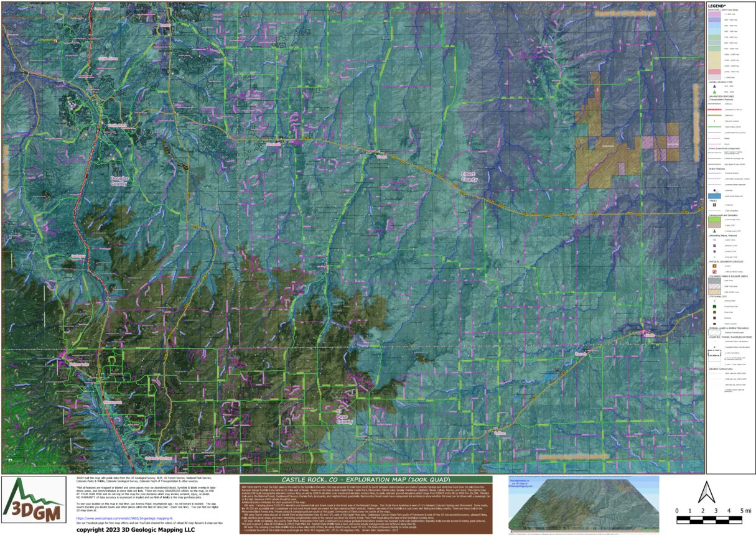Click the scale bar in miles
Viewport: 756px width, 535px height.
[x=711, y=519]
